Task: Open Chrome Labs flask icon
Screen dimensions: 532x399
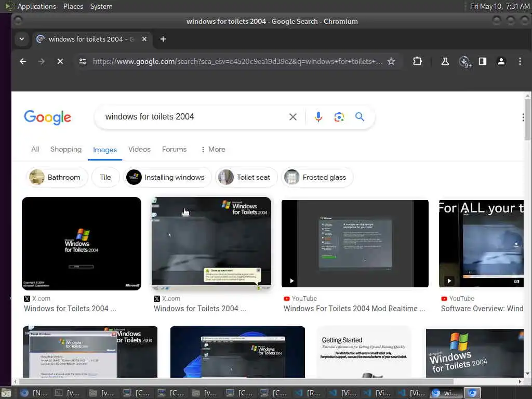Action: point(445,61)
